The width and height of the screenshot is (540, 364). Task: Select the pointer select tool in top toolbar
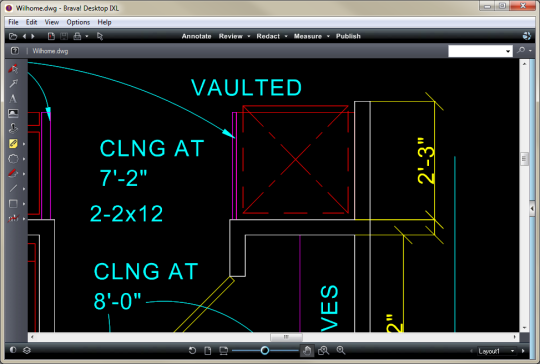pyautogui.click(x=100, y=36)
